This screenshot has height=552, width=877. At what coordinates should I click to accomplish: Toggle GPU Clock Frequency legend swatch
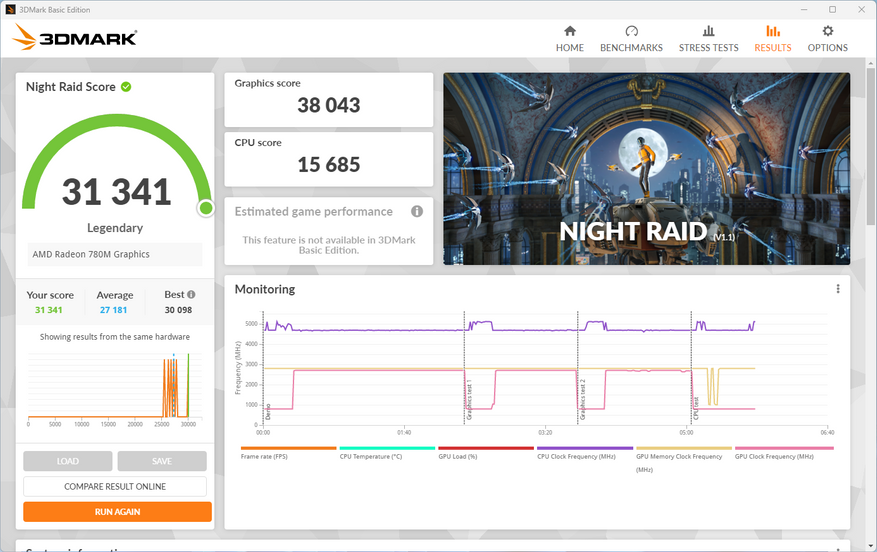tap(784, 448)
